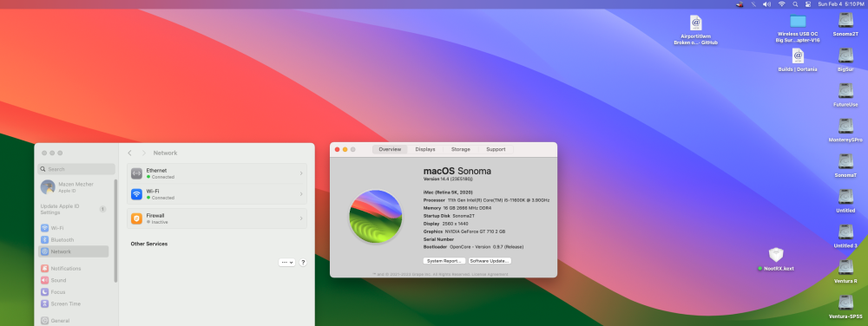Click the orange Firewall shield icon

click(137, 218)
